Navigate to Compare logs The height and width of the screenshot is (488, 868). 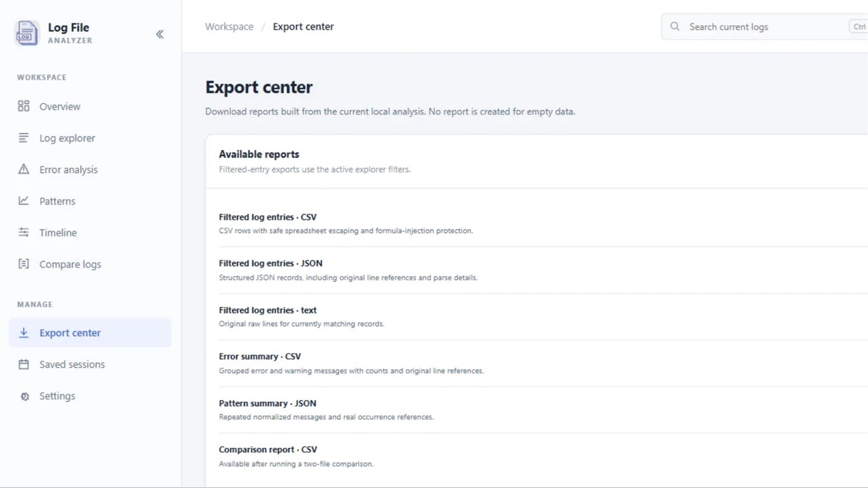point(90,265)
